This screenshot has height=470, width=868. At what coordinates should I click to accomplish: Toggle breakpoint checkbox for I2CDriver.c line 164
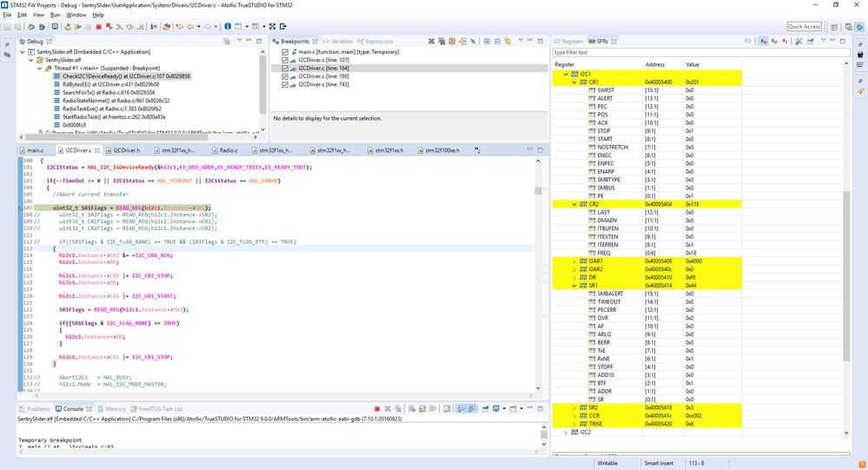[x=285, y=68]
